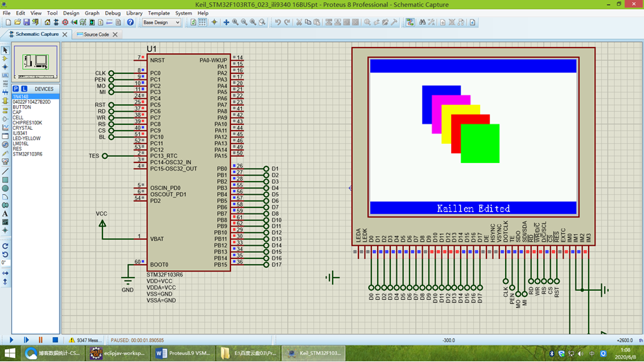Close the Source Code tab
This screenshot has width=644, height=362.
[115, 35]
